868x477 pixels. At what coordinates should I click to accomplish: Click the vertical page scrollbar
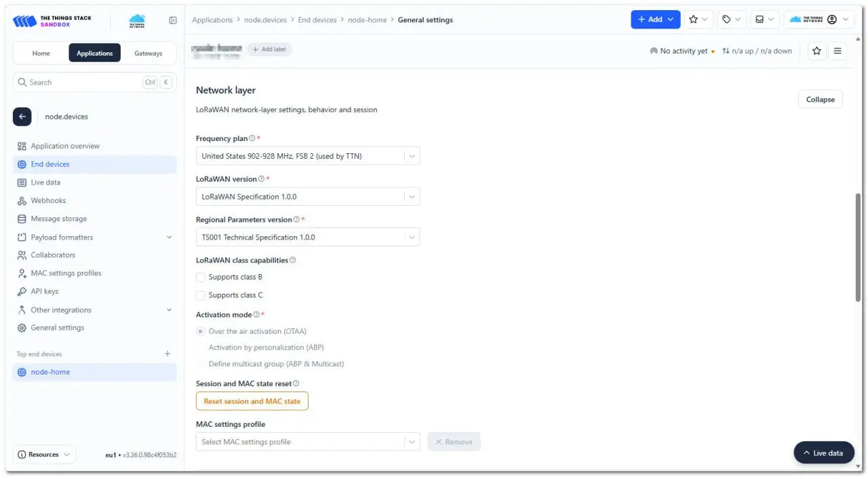tap(858, 248)
